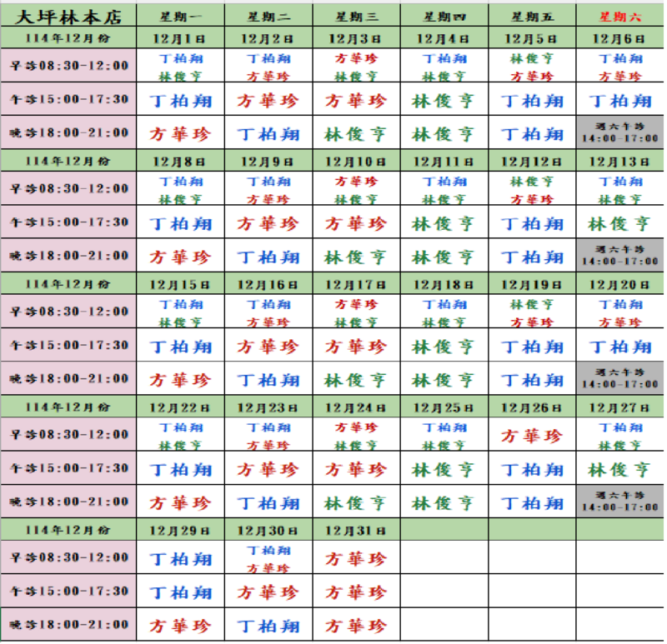
Task: Select the red 星期六 column header
Action: pyautogui.click(x=620, y=15)
